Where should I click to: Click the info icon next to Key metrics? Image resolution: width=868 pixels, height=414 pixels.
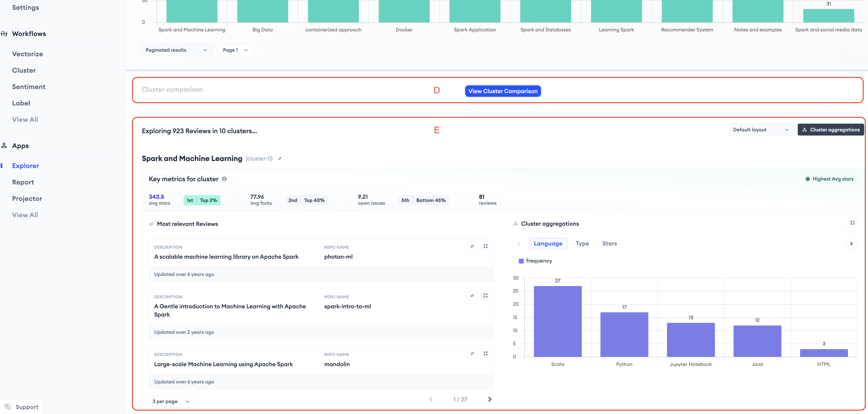tap(224, 179)
